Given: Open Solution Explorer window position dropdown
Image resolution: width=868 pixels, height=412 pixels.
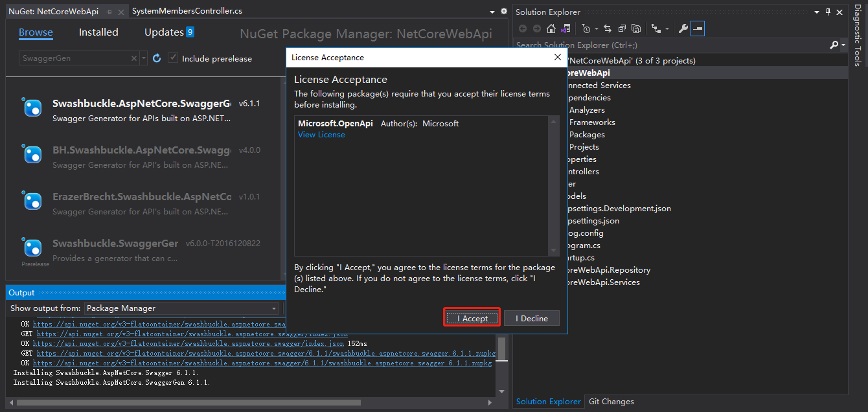Looking at the screenshot, I should pos(817,12).
